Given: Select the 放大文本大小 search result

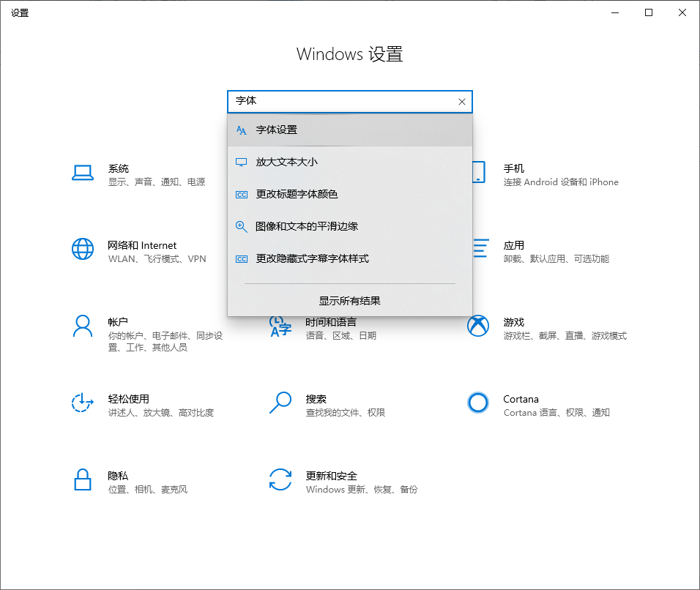Looking at the screenshot, I should pos(350,162).
